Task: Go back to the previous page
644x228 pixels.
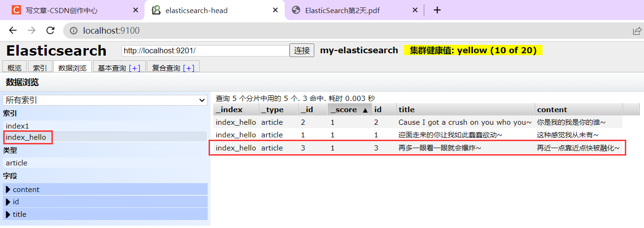Action: [13, 30]
